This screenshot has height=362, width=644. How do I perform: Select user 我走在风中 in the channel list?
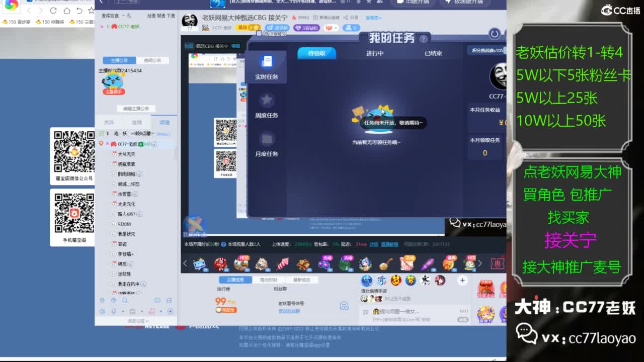[x=129, y=284]
